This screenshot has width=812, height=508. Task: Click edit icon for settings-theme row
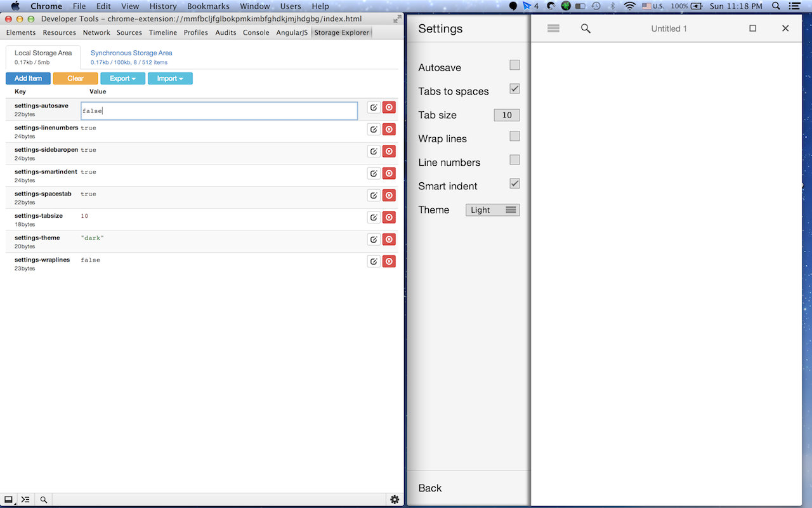(374, 239)
